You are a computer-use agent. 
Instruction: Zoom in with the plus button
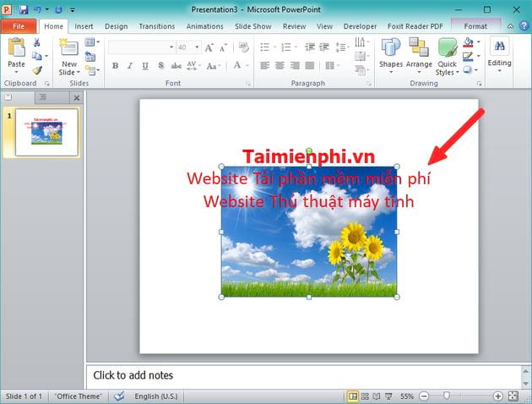coord(497,396)
